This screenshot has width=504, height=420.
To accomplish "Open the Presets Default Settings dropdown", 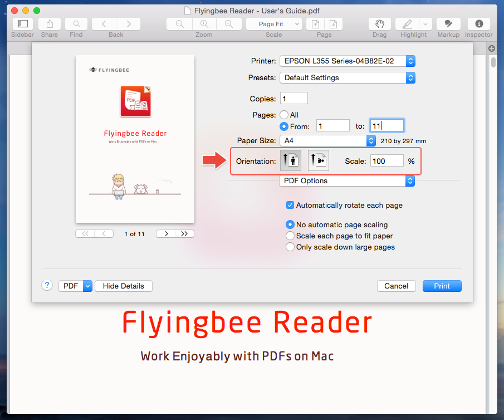I will tap(348, 78).
